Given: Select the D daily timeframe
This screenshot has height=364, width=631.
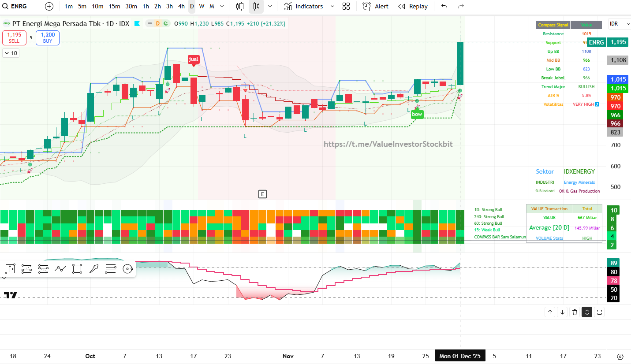Looking at the screenshot, I should click(192, 6).
